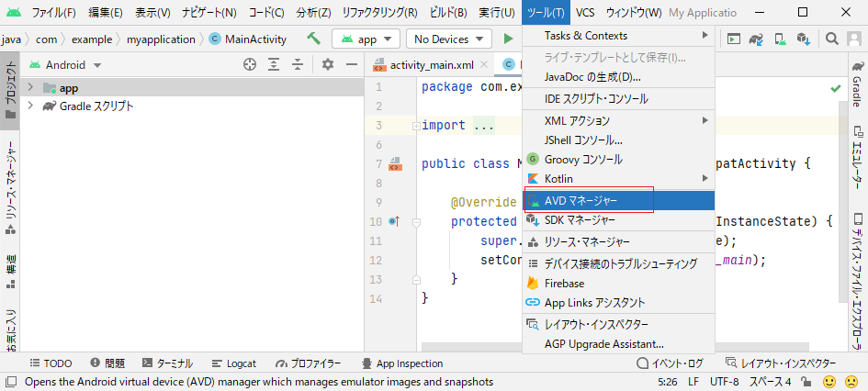Run the app with the green play button

pyautogui.click(x=508, y=39)
